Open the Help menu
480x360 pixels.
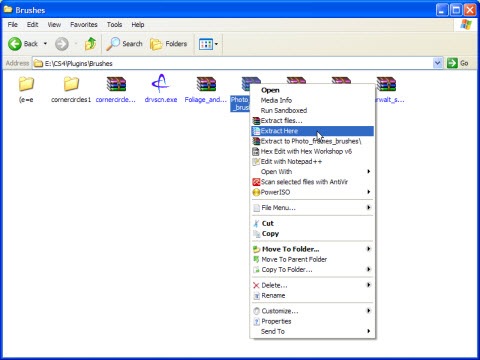138,25
